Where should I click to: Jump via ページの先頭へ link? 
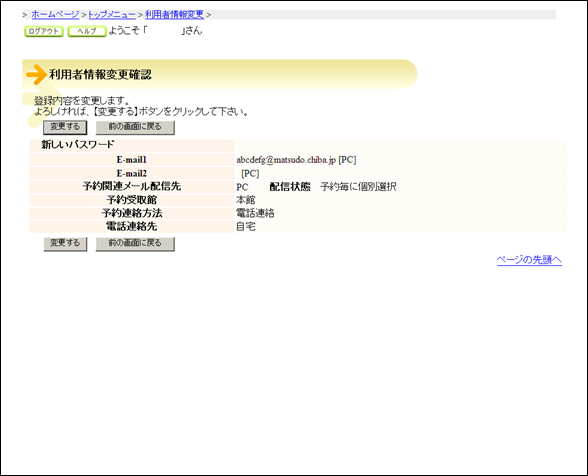pos(529,260)
